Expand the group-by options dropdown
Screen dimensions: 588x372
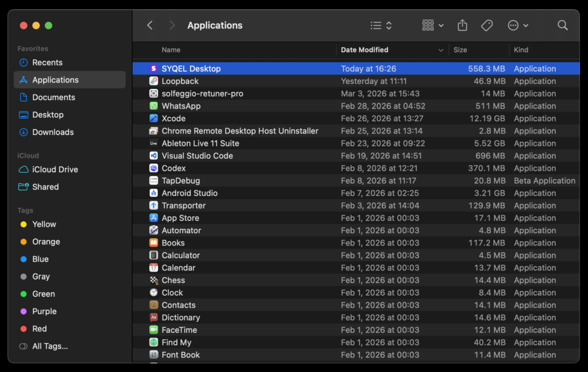coord(433,25)
